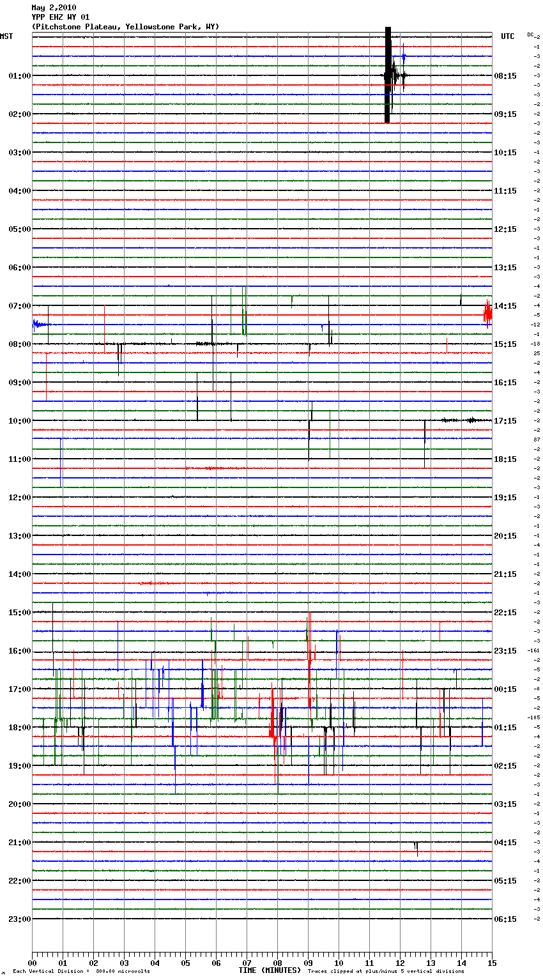Click the red burst at end of 07:00 trace
This screenshot has height=980, width=543.
pyautogui.click(x=488, y=314)
